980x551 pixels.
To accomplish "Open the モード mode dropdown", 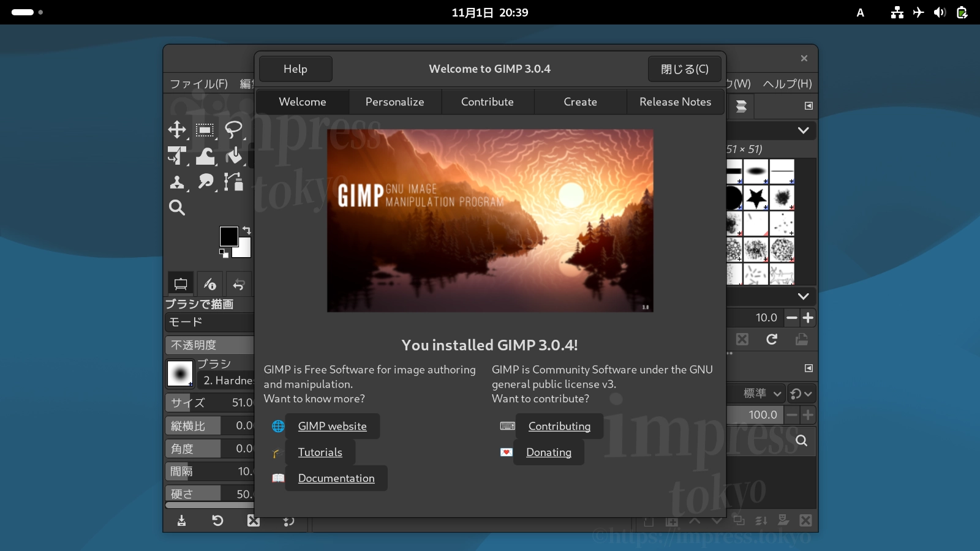I will point(209,322).
